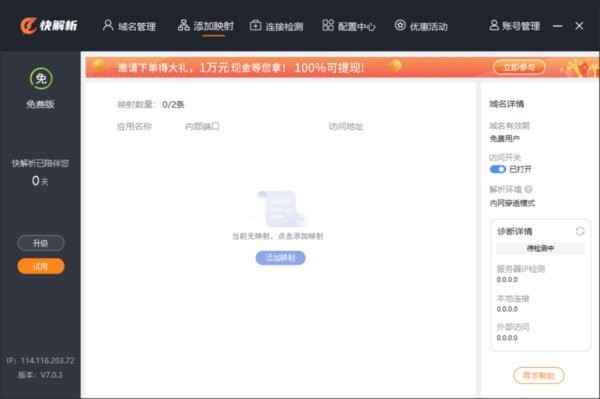This screenshot has height=399, width=600.
Task: Click the 域名详情 heading
Action: point(507,104)
